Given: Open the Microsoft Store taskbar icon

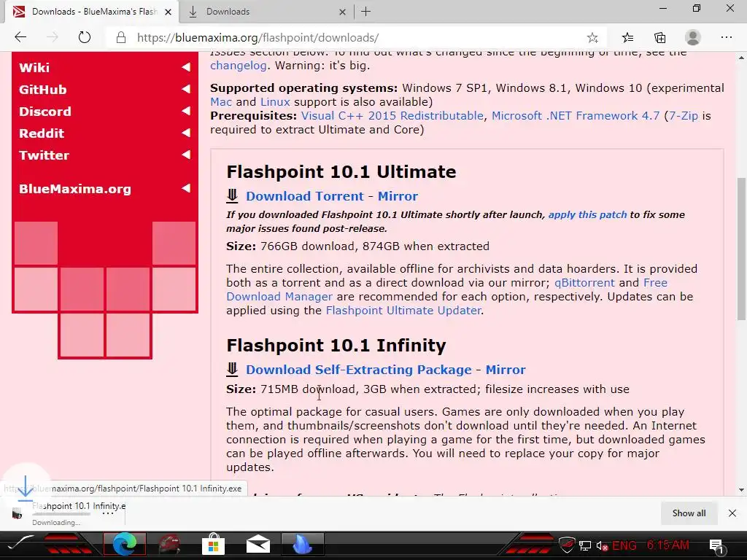Looking at the screenshot, I should coord(214,544).
